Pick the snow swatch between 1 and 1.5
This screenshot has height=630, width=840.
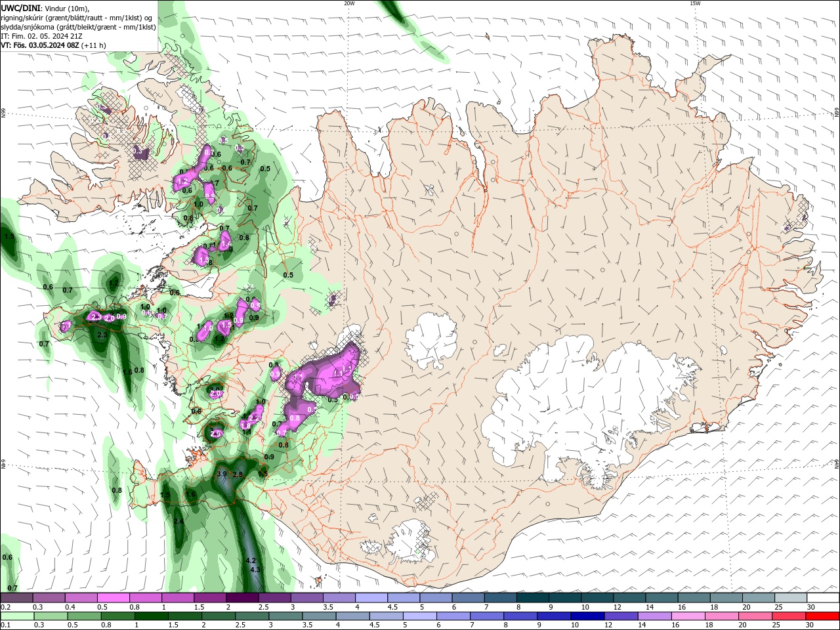[x=178, y=598]
